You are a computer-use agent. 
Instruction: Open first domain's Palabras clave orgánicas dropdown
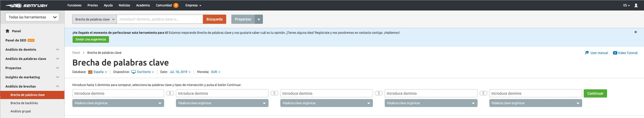tap(118, 103)
